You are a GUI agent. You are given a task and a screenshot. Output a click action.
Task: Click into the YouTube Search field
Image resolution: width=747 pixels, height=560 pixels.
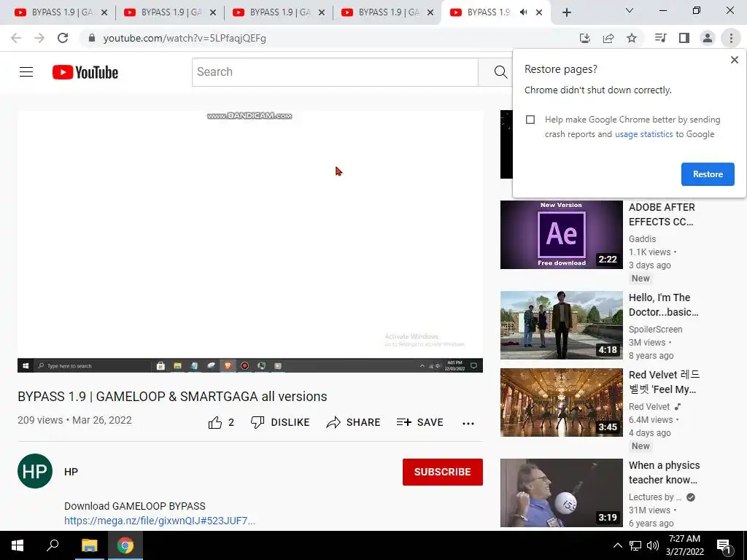point(335,72)
